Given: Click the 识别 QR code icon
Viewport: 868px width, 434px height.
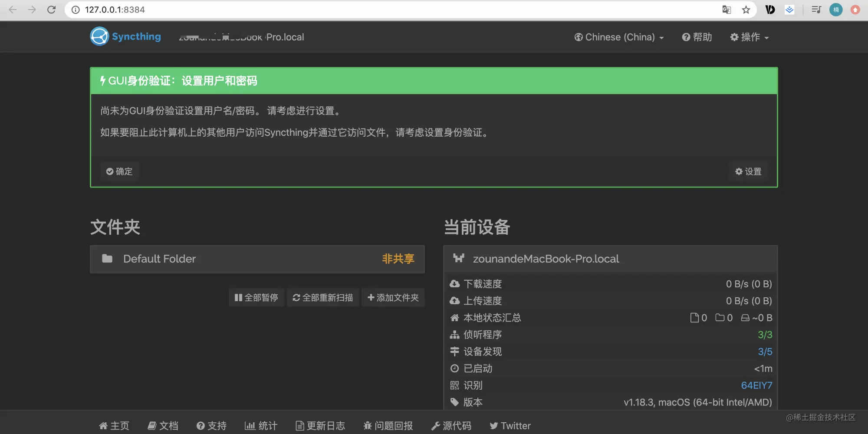Looking at the screenshot, I should click(x=454, y=385).
